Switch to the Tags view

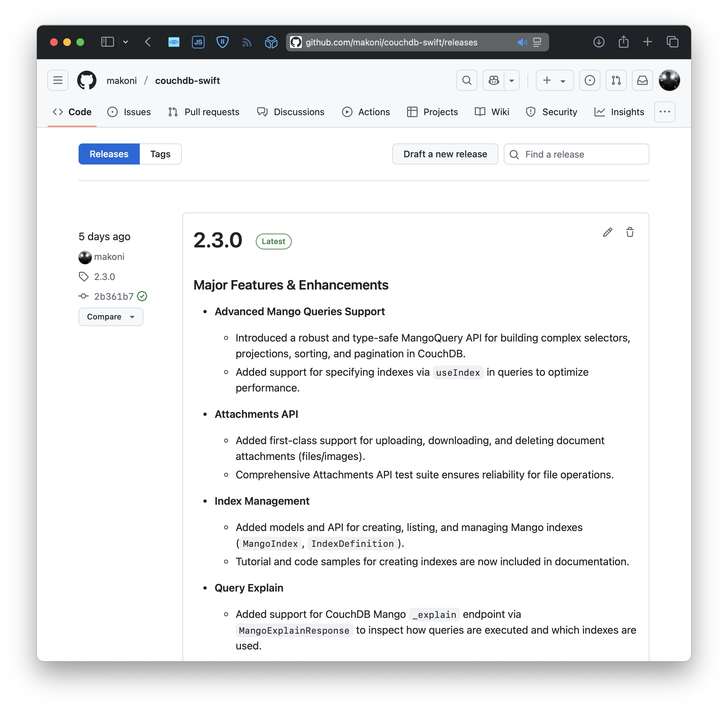(160, 154)
